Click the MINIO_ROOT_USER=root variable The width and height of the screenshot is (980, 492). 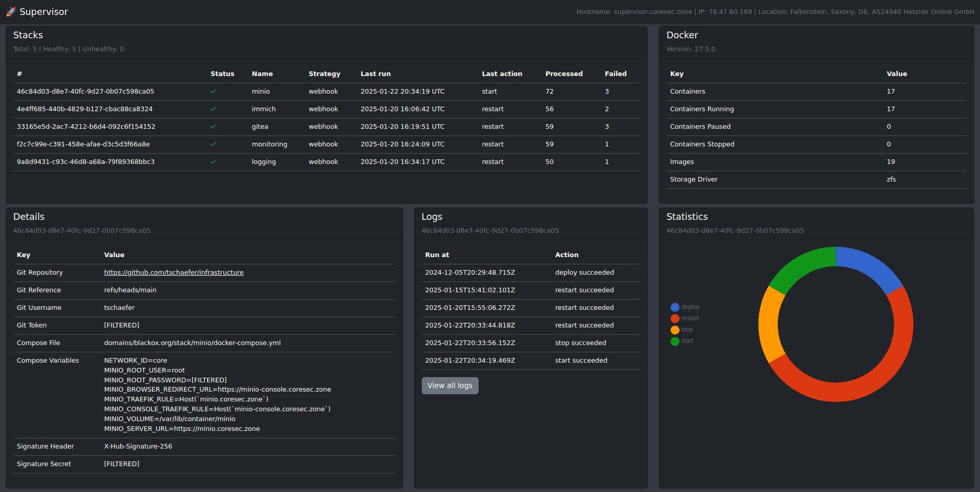(144, 370)
